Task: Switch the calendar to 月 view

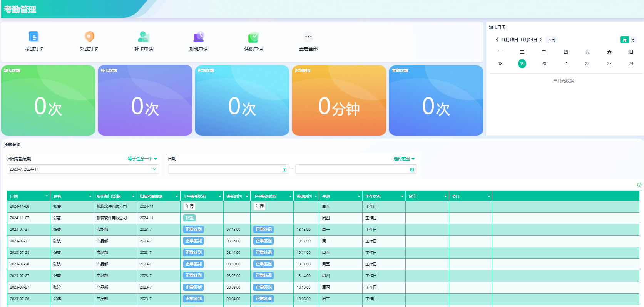Action: tap(633, 40)
